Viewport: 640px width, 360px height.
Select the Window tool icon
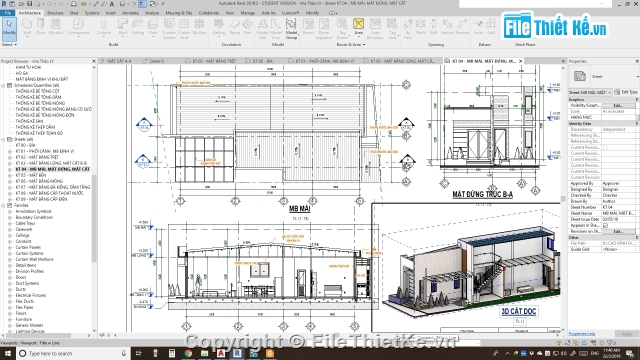tap(56, 26)
